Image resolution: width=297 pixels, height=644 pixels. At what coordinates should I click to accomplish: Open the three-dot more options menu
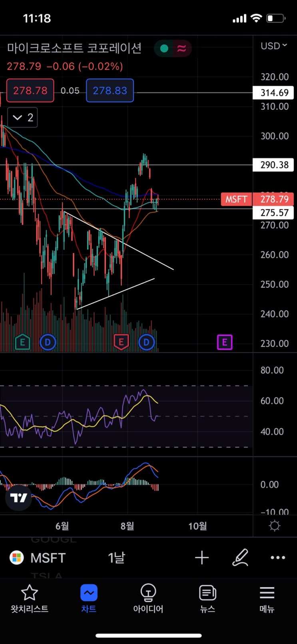tap(278, 558)
